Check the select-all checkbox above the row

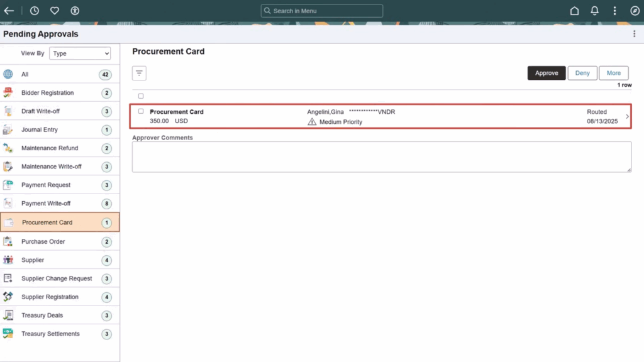point(140,96)
